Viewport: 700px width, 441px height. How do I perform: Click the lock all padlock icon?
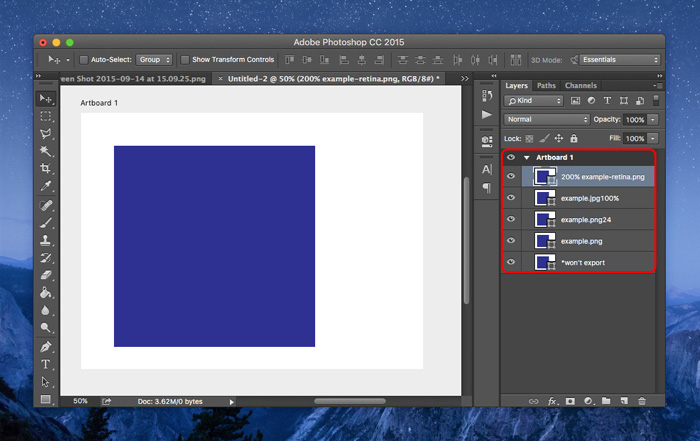pos(574,138)
